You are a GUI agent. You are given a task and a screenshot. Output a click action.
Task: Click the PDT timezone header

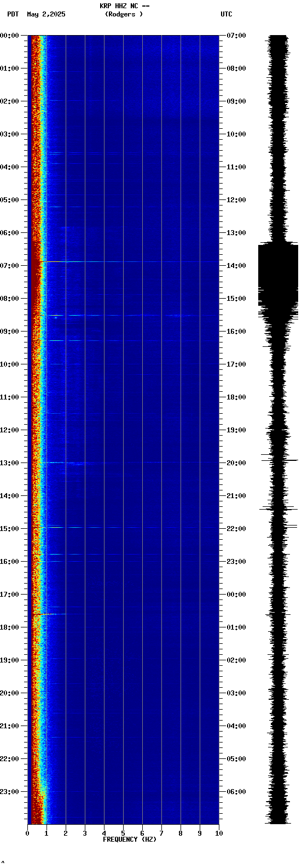(x=13, y=14)
